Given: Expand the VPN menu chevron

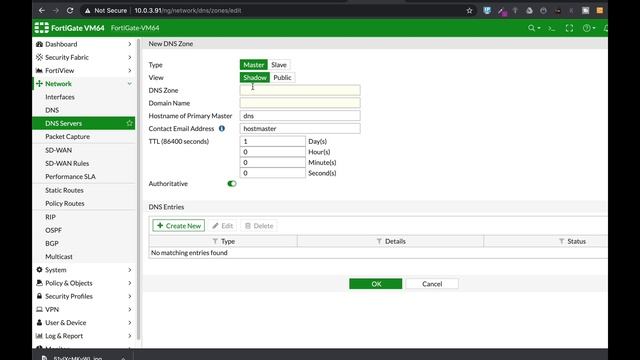Looking at the screenshot, I should coord(129,309).
